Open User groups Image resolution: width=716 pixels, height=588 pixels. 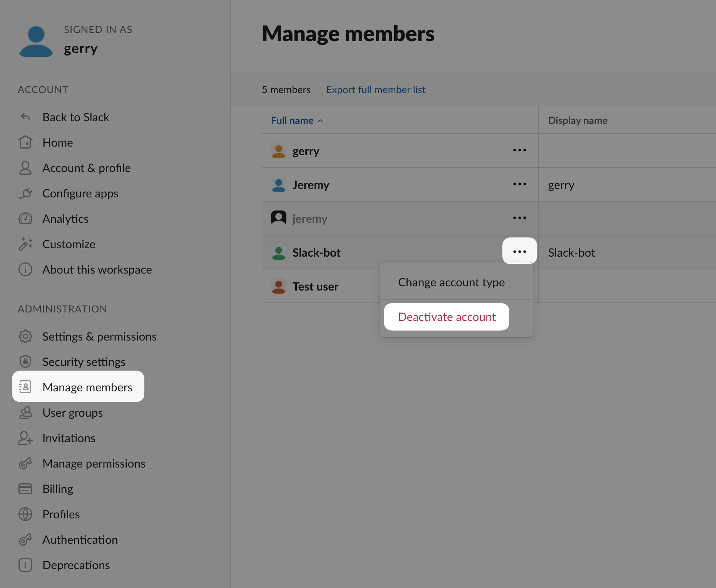pos(73,413)
